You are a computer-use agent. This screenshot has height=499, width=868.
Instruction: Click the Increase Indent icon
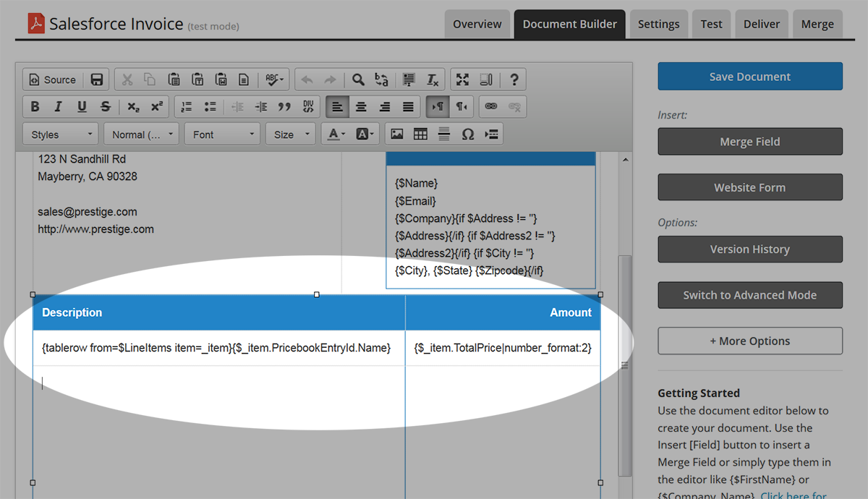coord(261,106)
